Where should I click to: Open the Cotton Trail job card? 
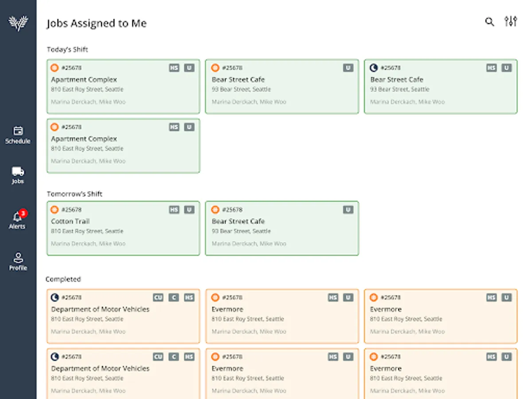coord(123,228)
